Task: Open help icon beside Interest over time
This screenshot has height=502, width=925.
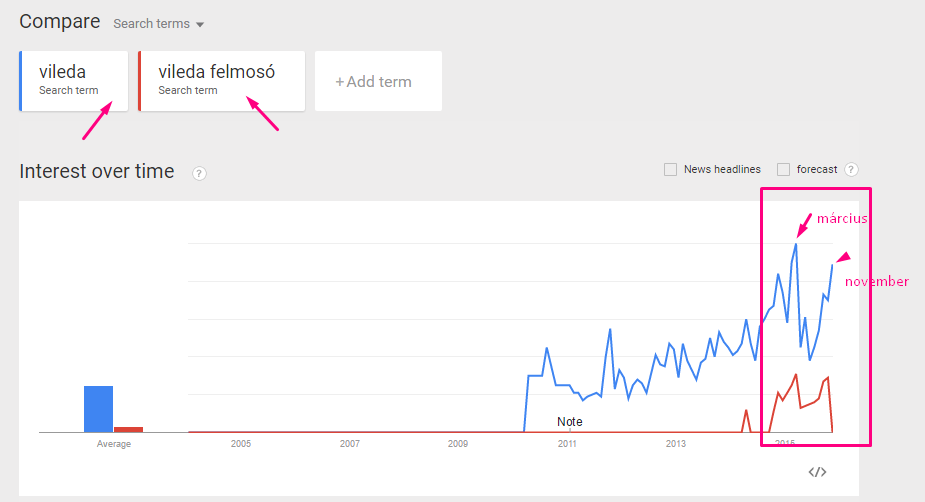Action: 199,173
